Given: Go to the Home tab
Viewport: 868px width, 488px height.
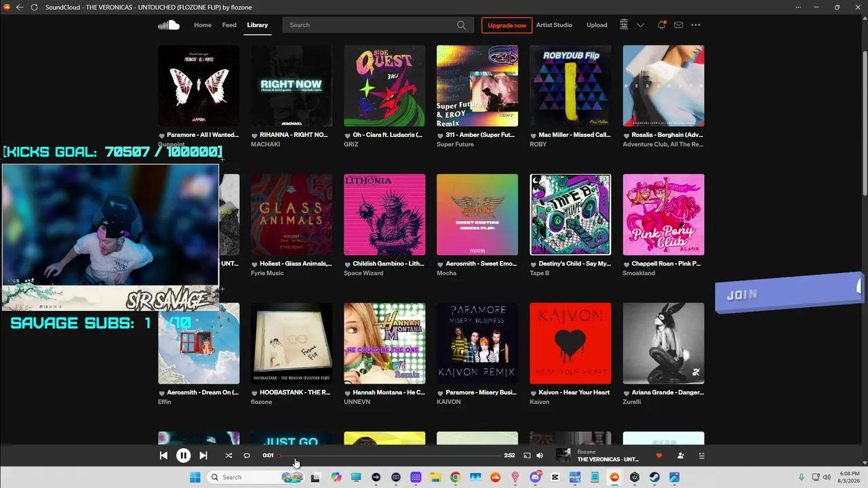Looking at the screenshot, I should (x=203, y=25).
